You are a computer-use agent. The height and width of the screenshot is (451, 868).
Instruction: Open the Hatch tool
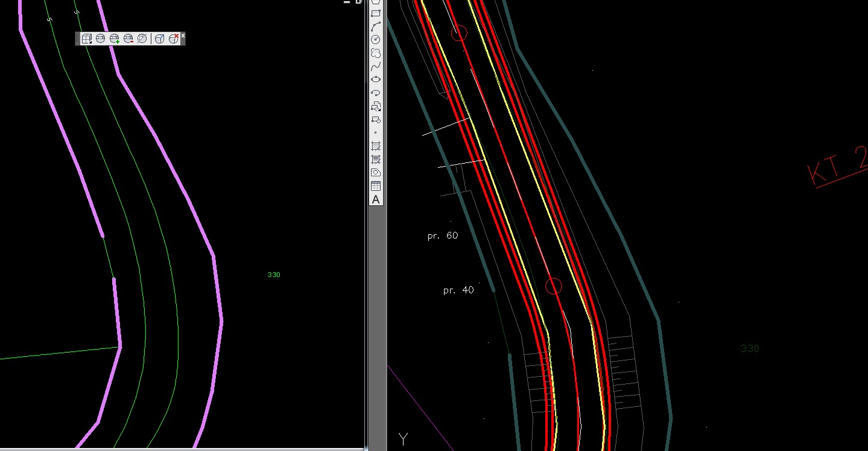tap(376, 146)
